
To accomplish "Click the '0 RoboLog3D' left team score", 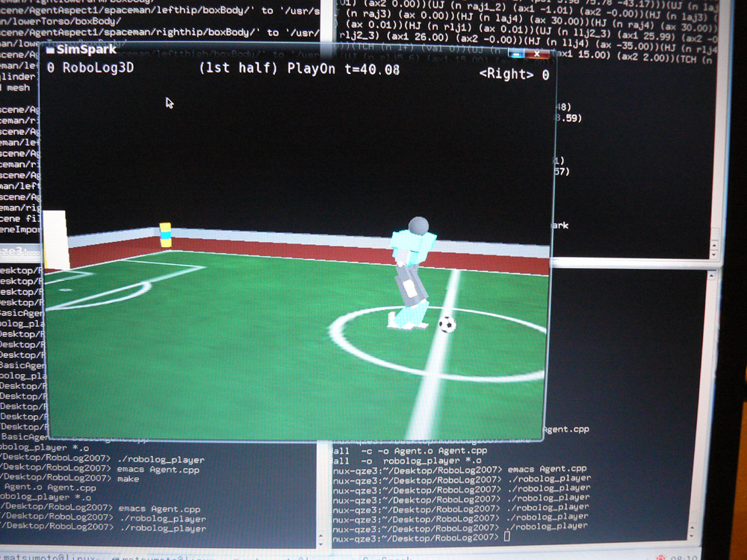I will pyautogui.click(x=90, y=68).
